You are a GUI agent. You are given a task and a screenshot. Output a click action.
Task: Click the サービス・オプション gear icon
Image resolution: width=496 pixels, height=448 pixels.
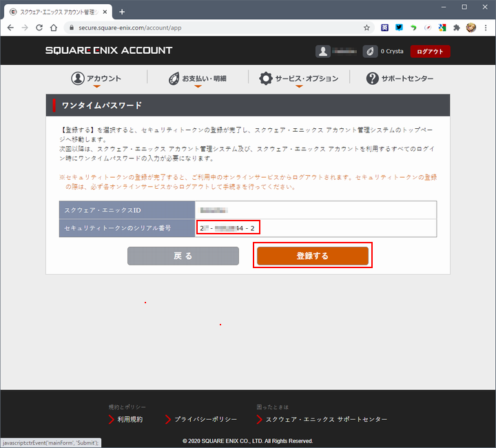(x=266, y=78)
